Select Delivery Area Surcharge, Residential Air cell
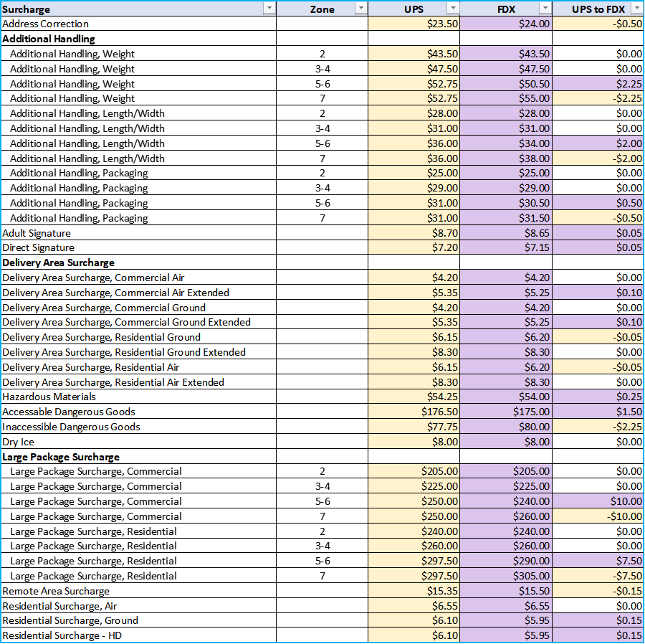 (138, 367)
